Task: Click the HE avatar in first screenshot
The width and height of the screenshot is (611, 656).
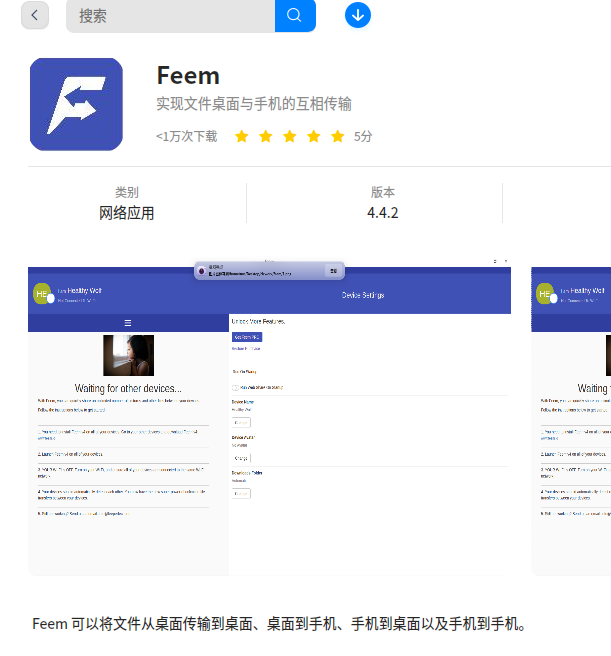Action: (42, 294)
